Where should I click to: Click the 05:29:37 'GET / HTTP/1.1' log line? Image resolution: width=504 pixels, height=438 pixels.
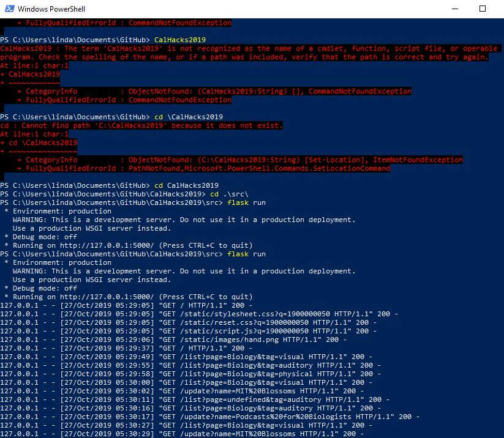(x=126, y=348)
